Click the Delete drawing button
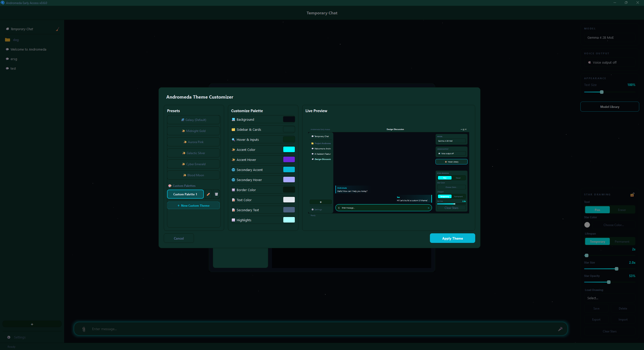 pos(623,309)
